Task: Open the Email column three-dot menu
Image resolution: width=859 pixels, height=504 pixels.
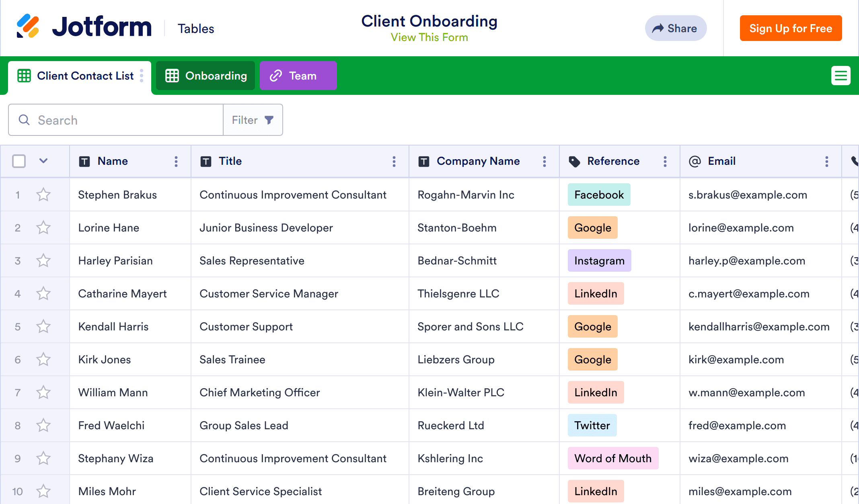Action: [x=826, y=161]
